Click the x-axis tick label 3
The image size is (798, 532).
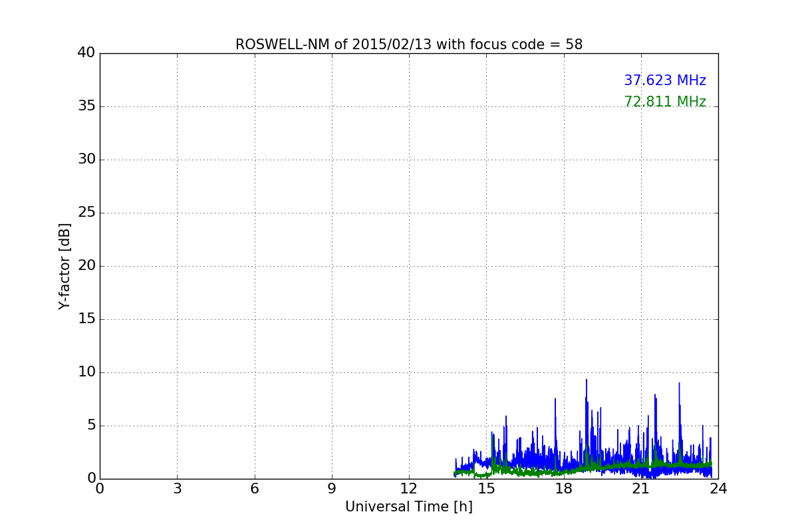(x=177, y=489)
